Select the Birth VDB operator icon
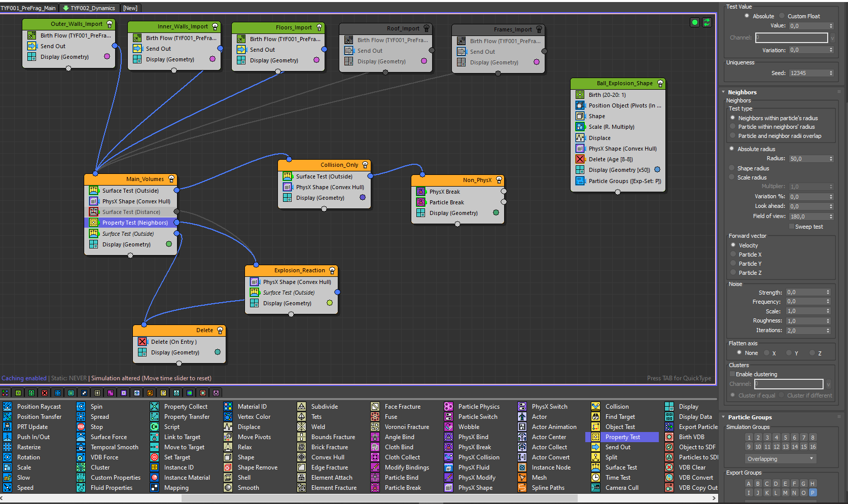848x504 pixels. pos(669,437)
